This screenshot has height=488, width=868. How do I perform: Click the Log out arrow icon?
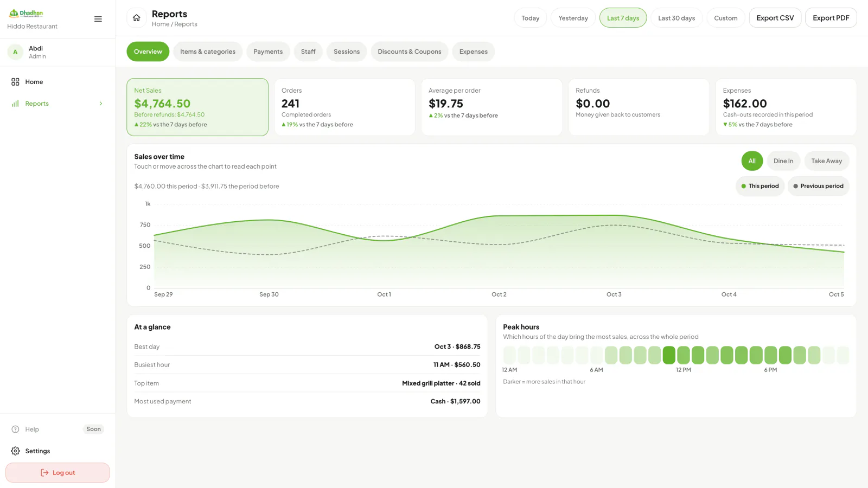pos(44,473)
